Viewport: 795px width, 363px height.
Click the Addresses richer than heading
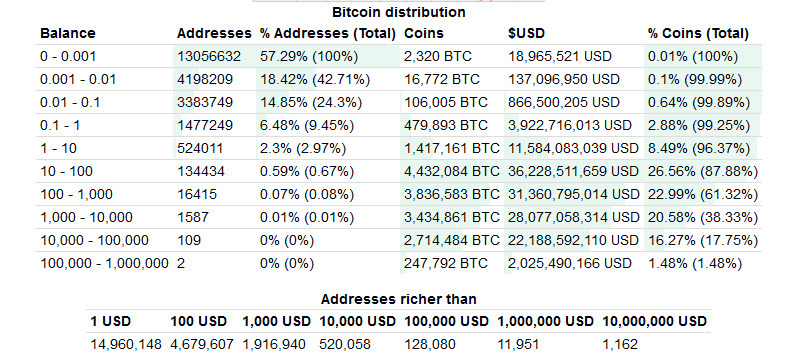(x=399, y=299)
